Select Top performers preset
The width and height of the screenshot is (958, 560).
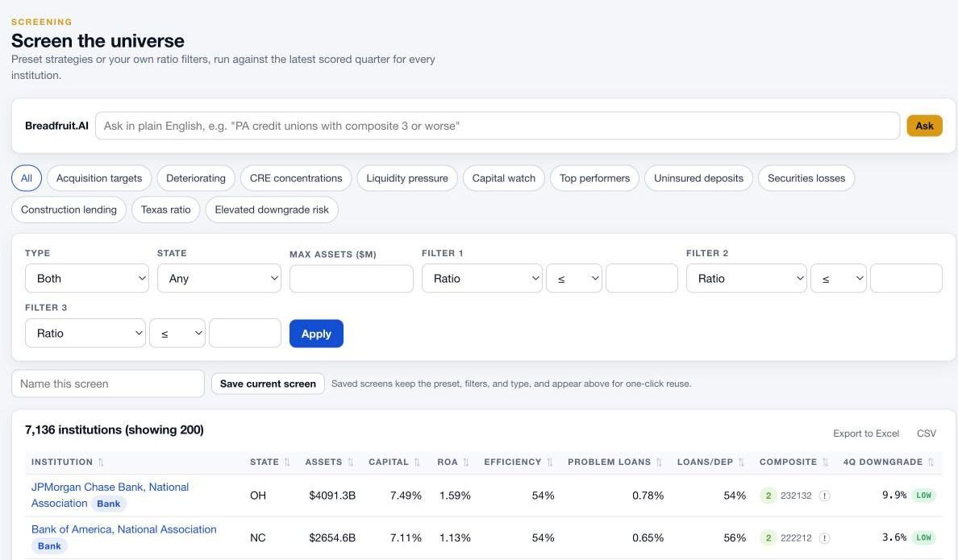[594, 178]
